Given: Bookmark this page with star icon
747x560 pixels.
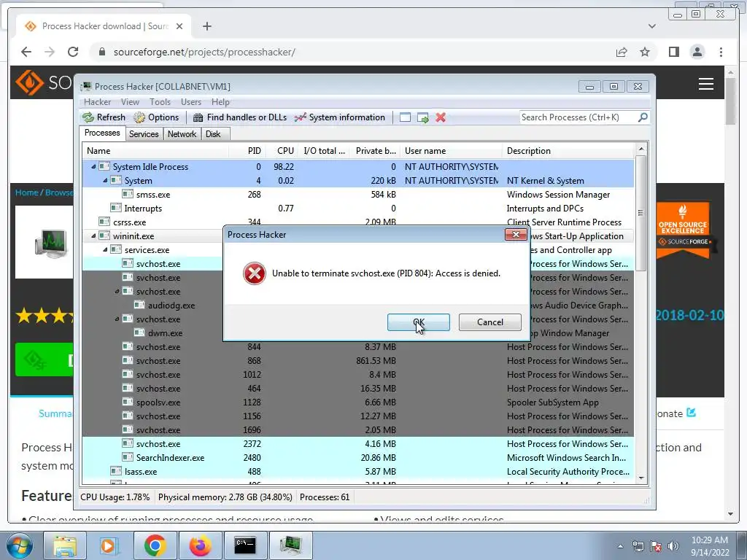Looking at the screenshot, I should tap(645, 52).
